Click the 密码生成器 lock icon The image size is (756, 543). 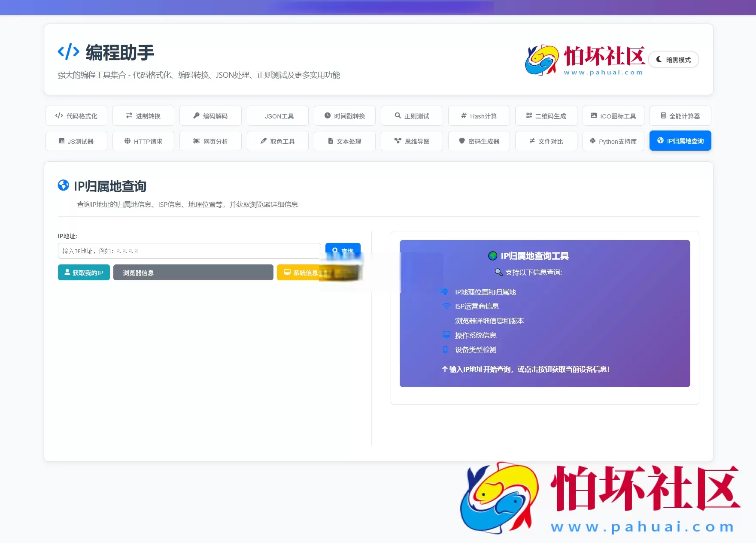coord(462,141)
